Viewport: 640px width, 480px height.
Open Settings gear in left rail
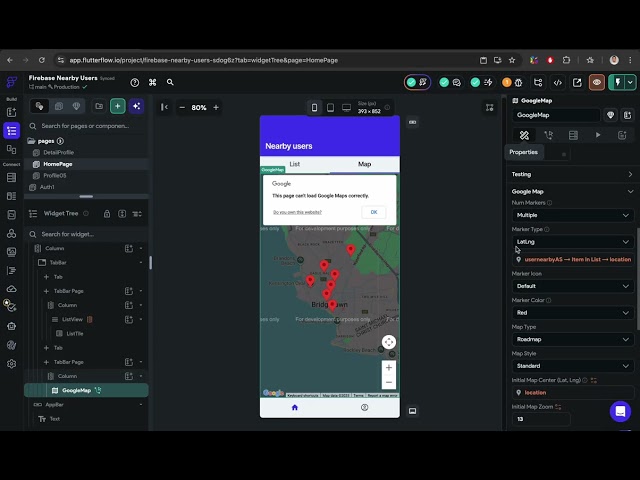click(x=11, y=364)
